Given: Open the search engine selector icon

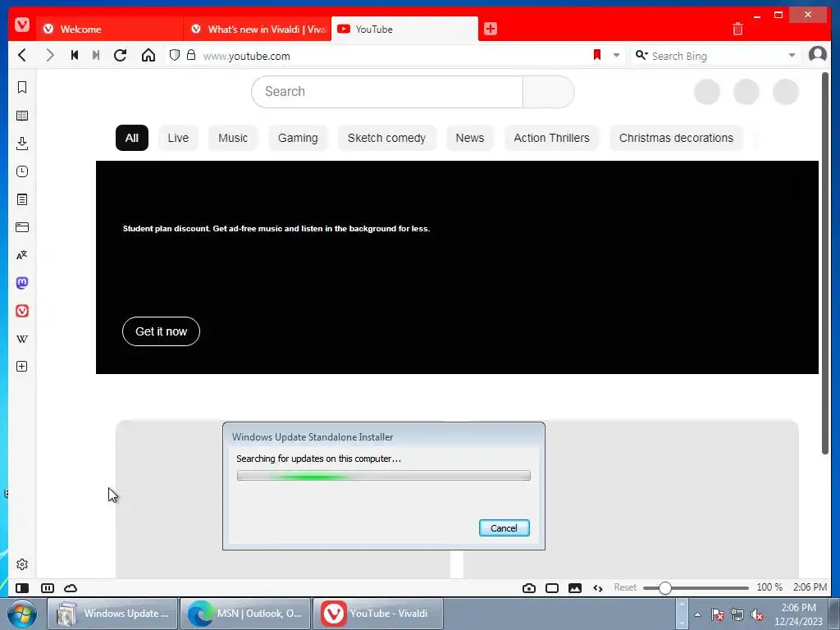Looking at the screenshot, I should click(x=641, y=55).
